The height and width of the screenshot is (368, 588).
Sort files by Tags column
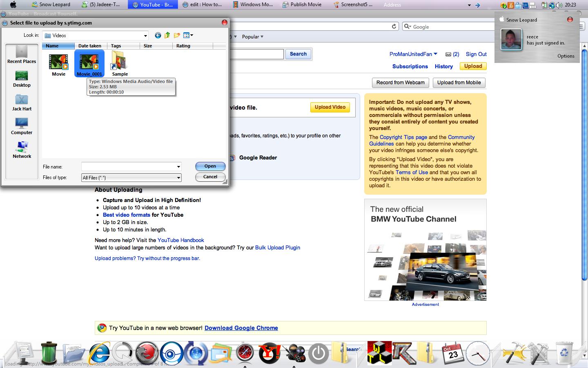pos(124,46)
